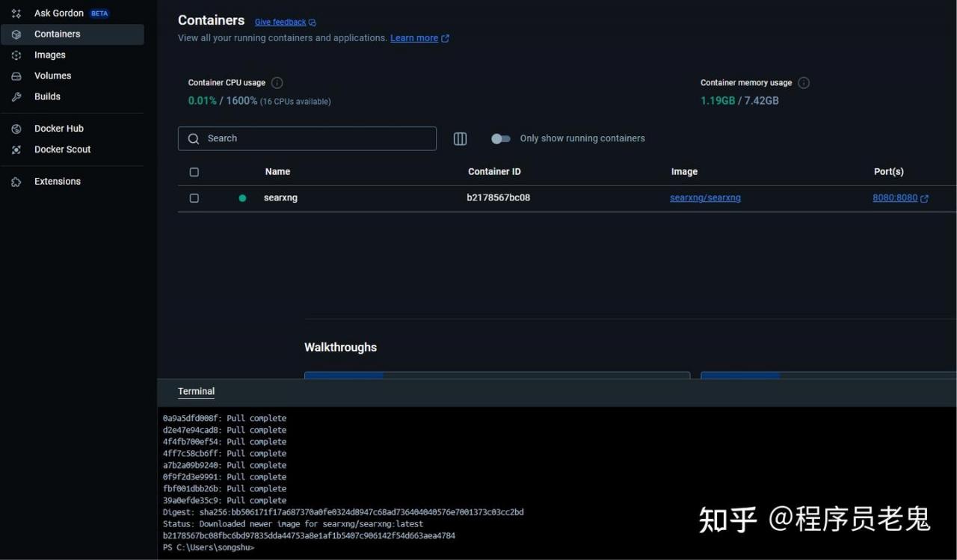Click the open-in-browser icon beside port 8080:8080
This screenshot has height=560, width=957.
point(925,198)
